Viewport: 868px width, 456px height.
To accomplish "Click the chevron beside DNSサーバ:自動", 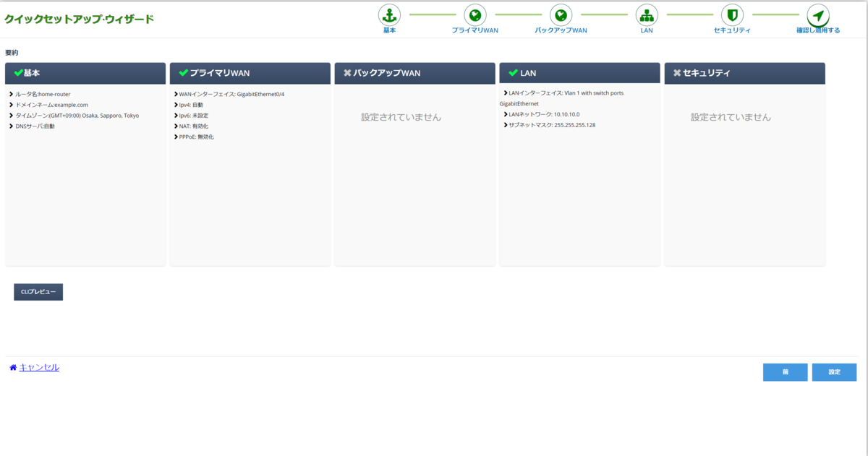I will [x=12, y=126].
